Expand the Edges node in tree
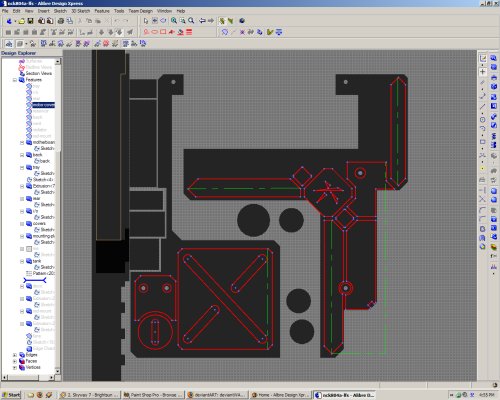 point(15,355)
